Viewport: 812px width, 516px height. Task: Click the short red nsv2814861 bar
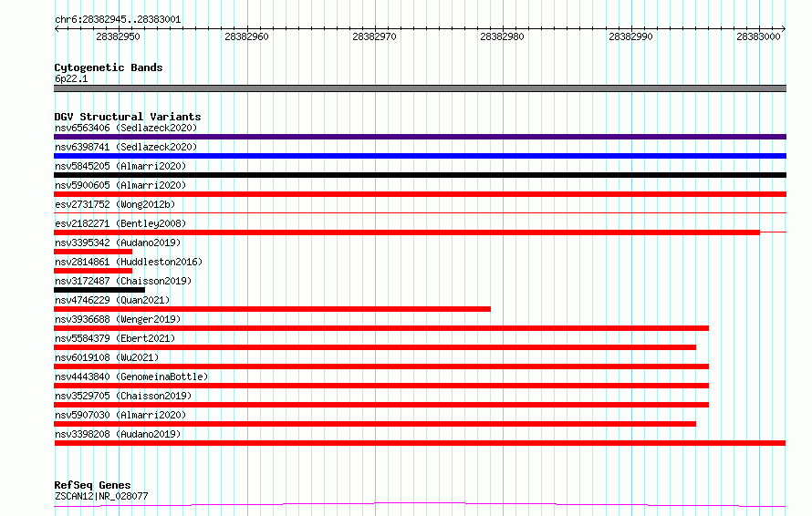coord(93,271)
